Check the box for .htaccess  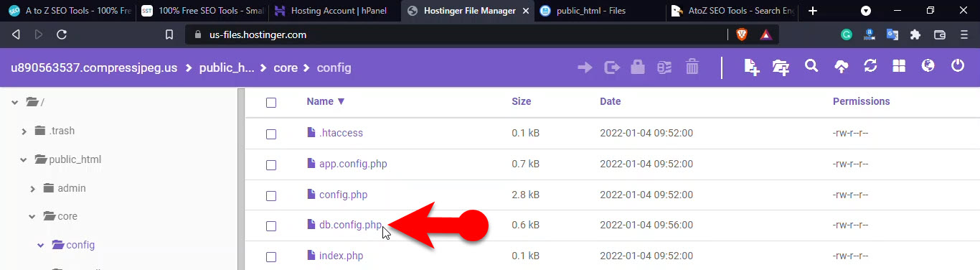pyautogui.click(x=271, y=134)
